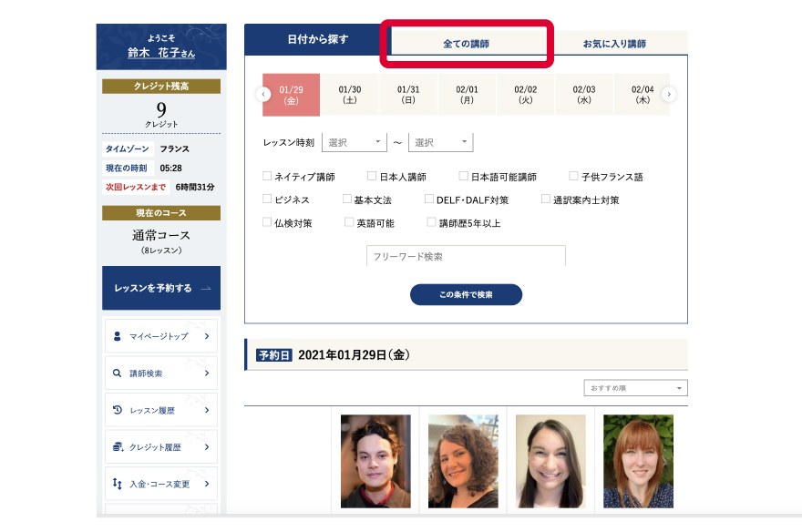Viewport: 802px width, 532px height.
Task: Open the second 選択 time dropdown
Action: (440, 142)
